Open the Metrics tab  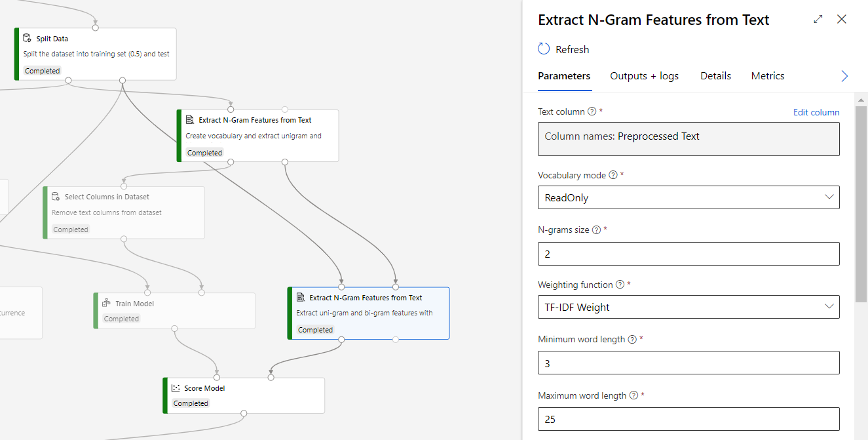point(767,76)
